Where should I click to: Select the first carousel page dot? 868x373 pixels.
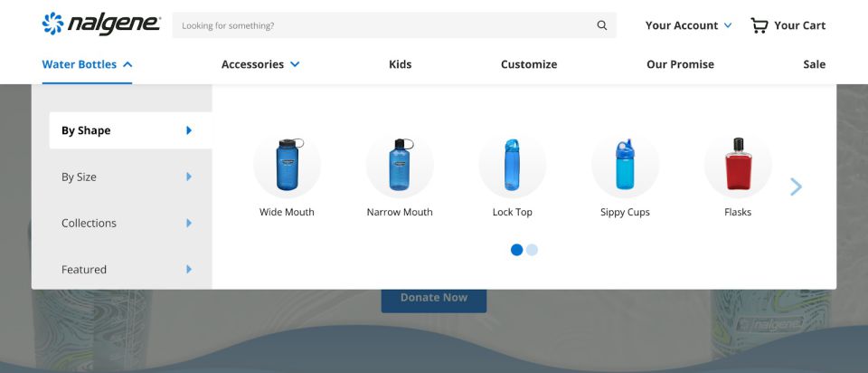516,250
